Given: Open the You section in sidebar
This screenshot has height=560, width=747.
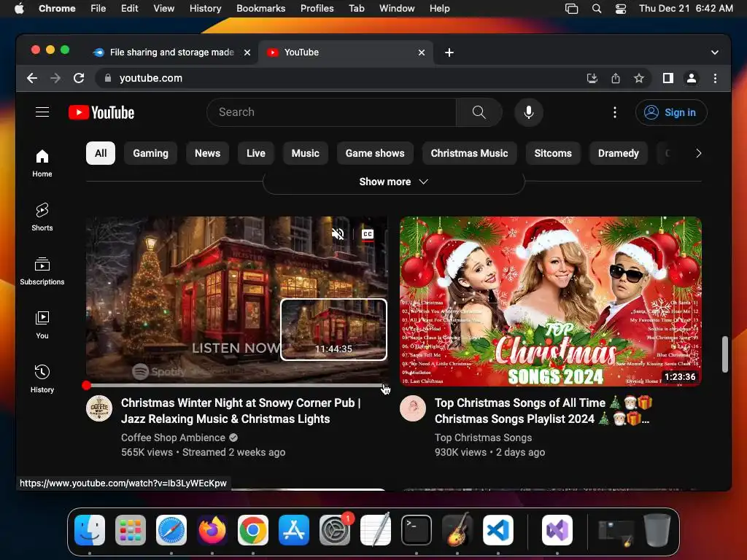Looking at the screenshot, I should click(42, 324).
